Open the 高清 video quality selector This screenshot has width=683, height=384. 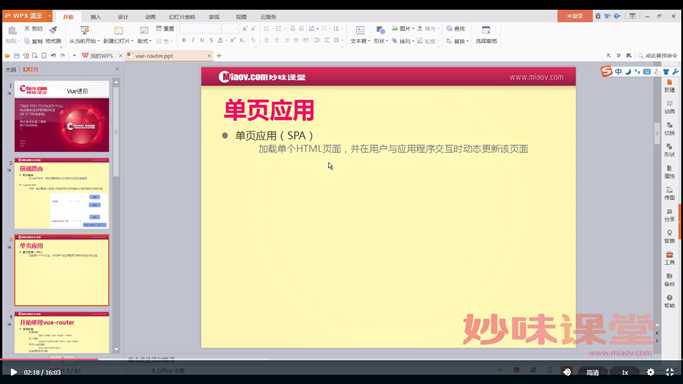[x=592, y=372]
